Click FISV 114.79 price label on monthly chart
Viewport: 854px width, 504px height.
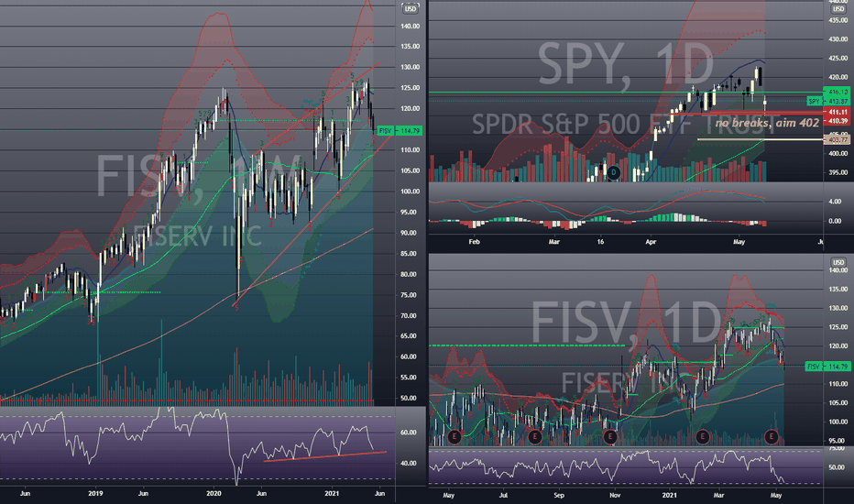click(x=400, y=131)
